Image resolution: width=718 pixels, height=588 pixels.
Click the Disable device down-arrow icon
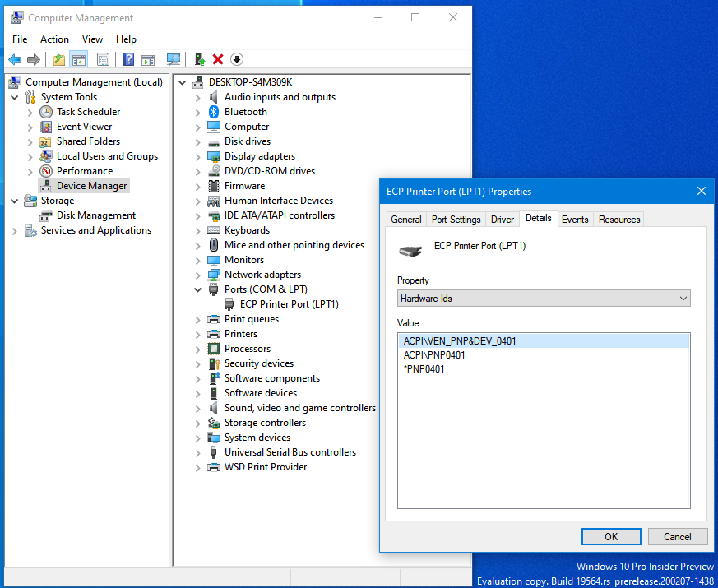click(x=237, y=59)
